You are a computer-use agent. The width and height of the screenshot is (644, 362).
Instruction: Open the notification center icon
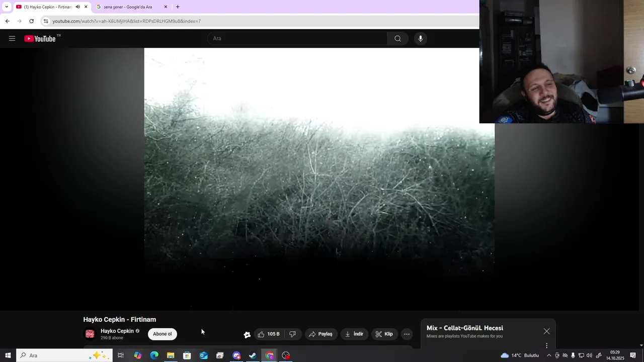633,355
